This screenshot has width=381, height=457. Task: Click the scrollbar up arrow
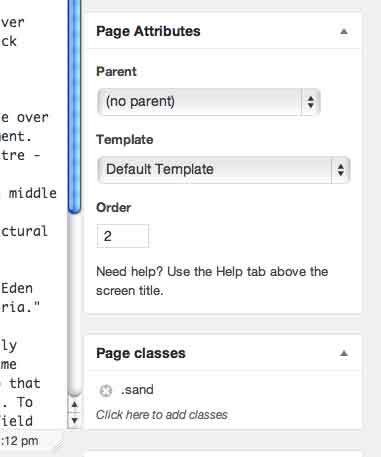pos(74,405)
